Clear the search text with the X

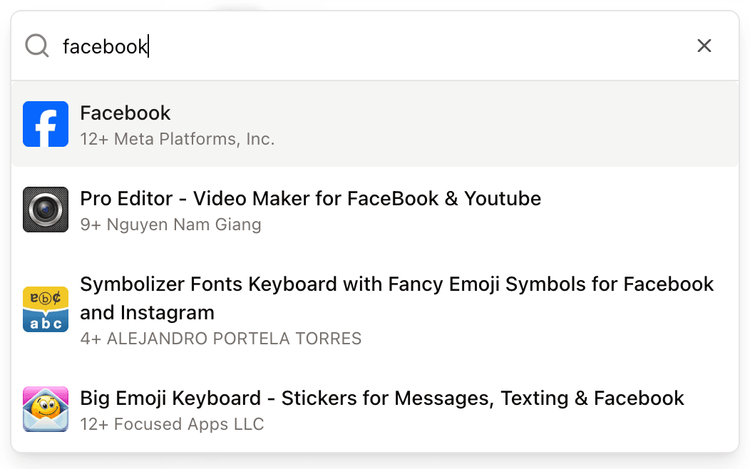point(704,46)
